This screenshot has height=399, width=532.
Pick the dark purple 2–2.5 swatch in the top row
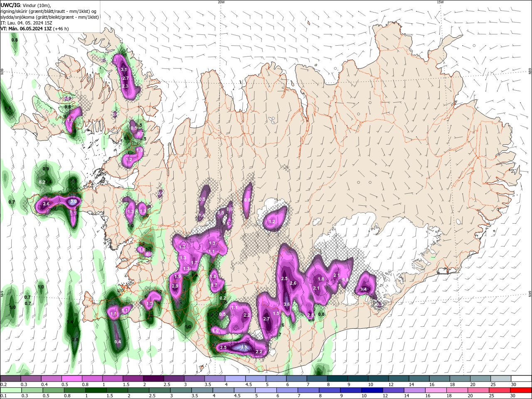click(x=154, y=379)
